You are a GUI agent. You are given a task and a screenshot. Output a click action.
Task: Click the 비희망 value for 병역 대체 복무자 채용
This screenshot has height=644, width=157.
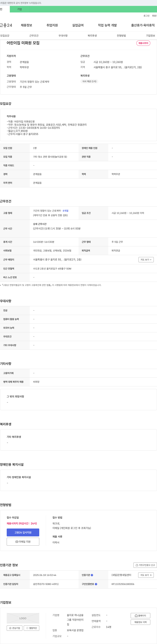coord(36,382)
